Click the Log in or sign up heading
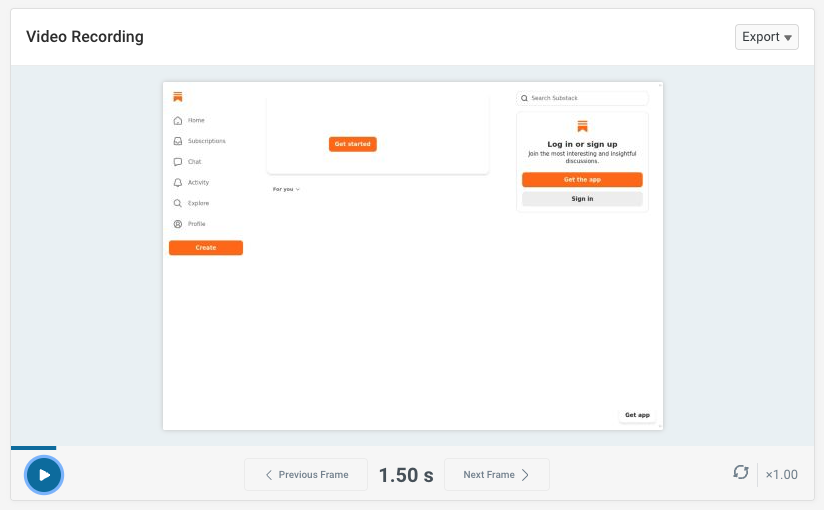 [x=582, y=144]
